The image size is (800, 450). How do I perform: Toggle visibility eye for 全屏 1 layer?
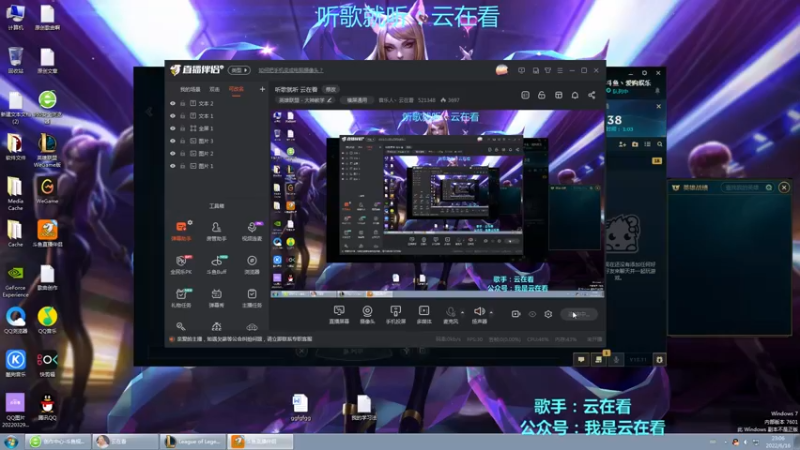click(x=172, y=129)
